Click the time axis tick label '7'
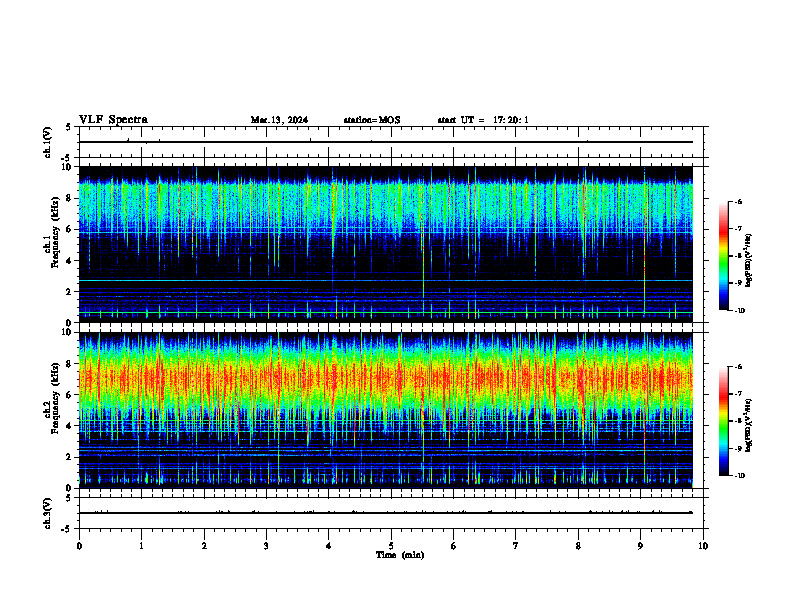792x612 pixels. pyautogui.click(x=516, y=546)
